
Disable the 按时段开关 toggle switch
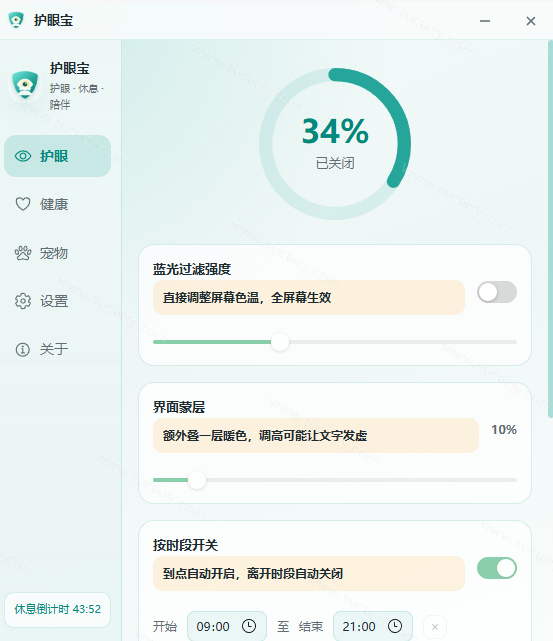(497, 568)
